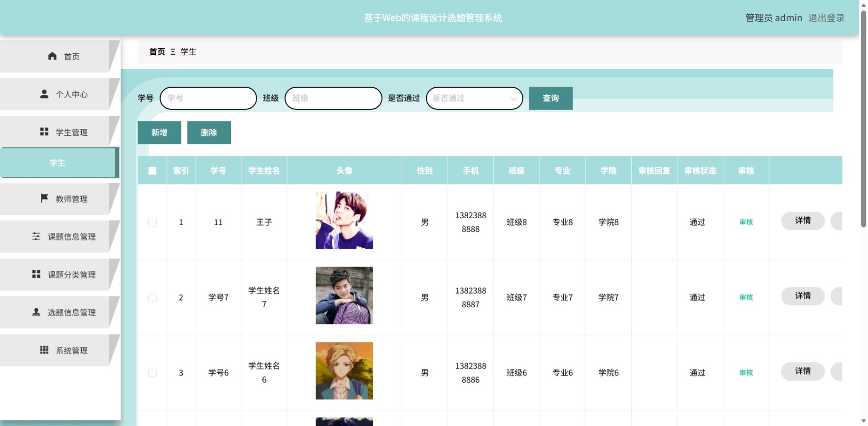Click 审核 link for 学号7 row

click(x=746, y=297)
